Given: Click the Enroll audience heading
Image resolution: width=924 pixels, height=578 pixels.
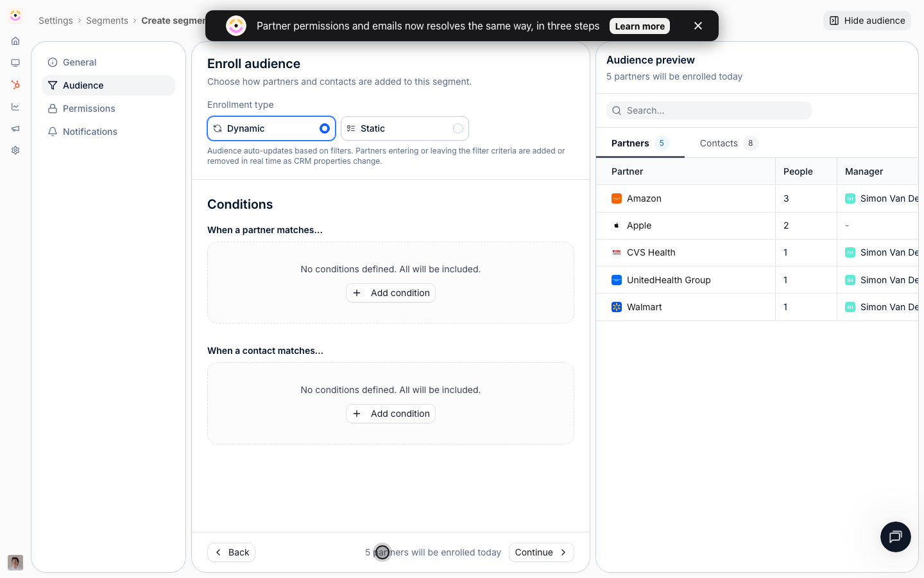Looking at the screenshot, I should (x=253, y=64).
